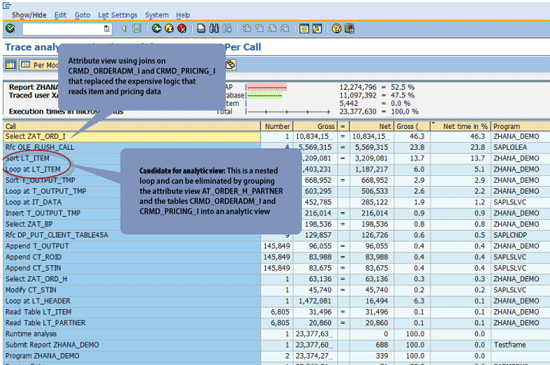Go back with the green Back arrow icon
Viewport: 550px width, 365px height.
coord(156,28)
